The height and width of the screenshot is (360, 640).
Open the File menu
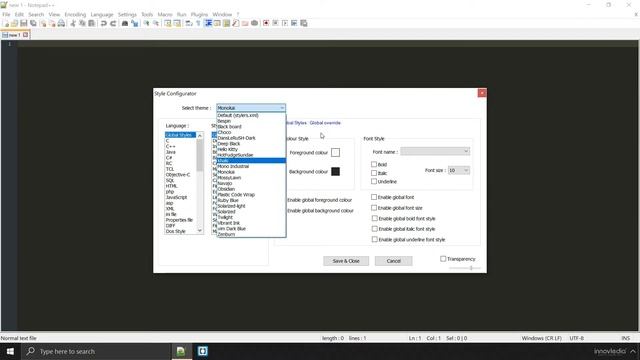coord(6,14)
